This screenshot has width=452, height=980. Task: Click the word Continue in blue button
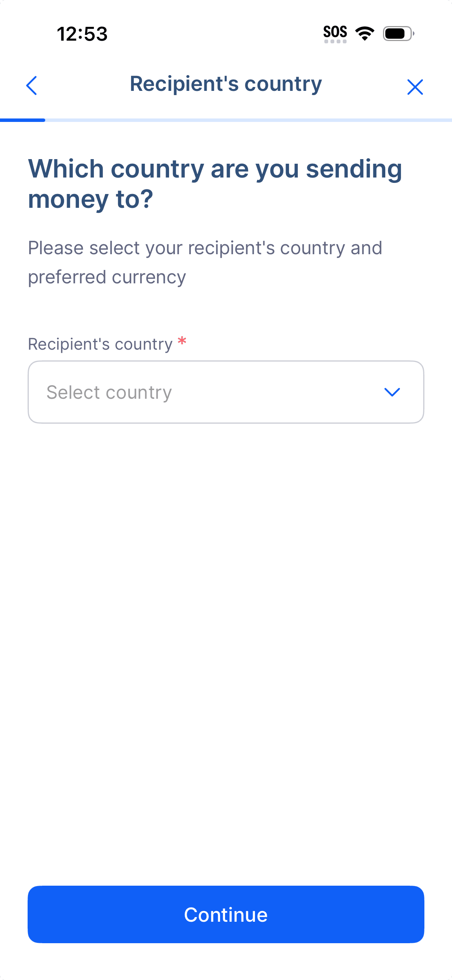(x=226, y=915)
